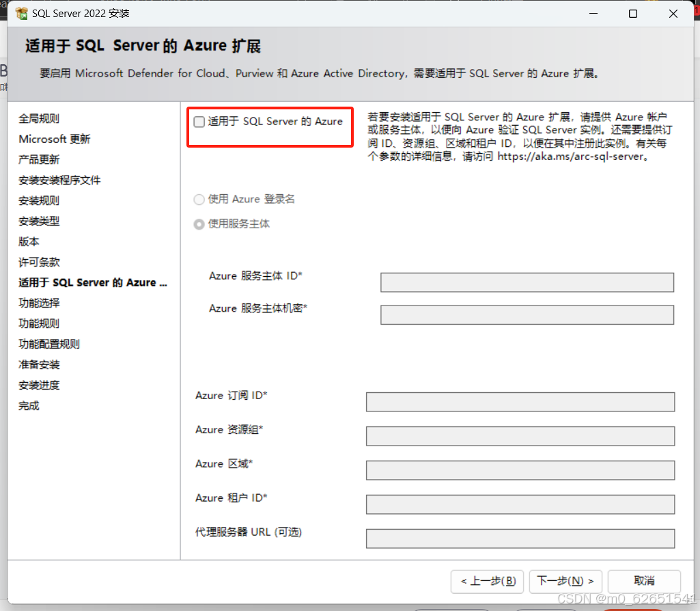
Task: Click the Azure 订阅 ID* label
Action: [232, 395]
